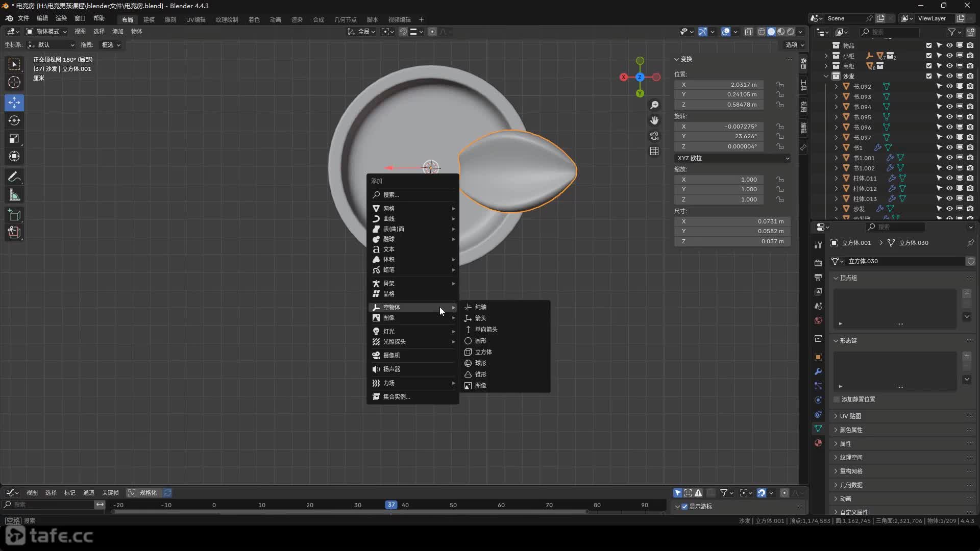Select the Rotate tool in left toolbar
This screenshot has height=551, width=980.
coord(14,120)
